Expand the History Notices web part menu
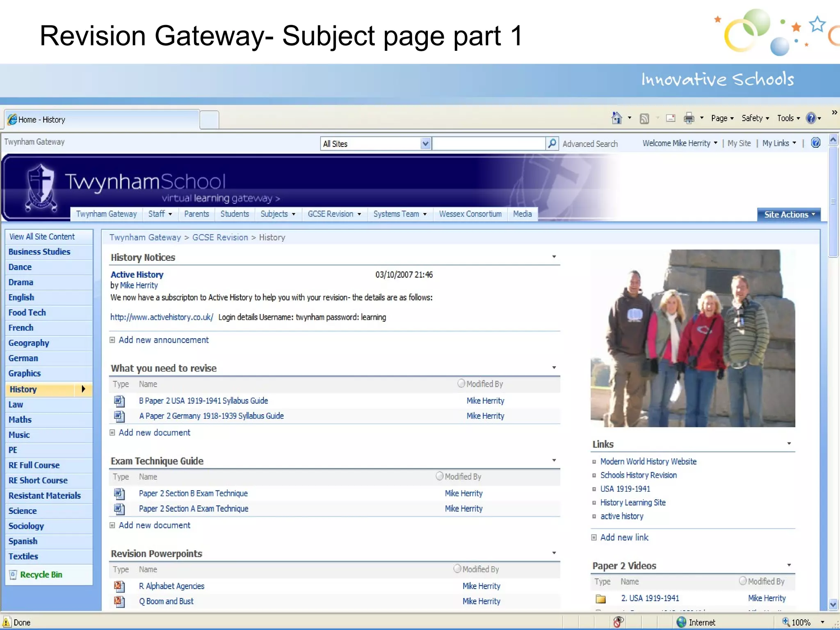This screenshot has height=630, width=840. coord(554,257)
